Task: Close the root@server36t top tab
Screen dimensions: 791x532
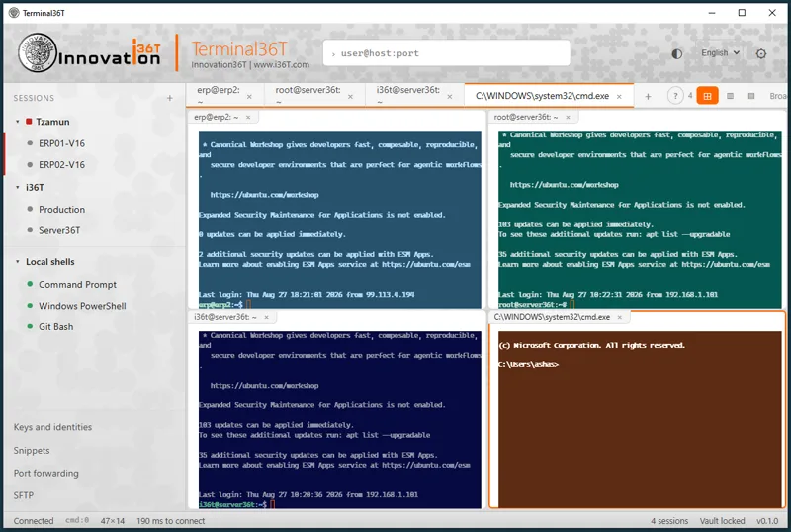Action: click(x=350, y=96)
